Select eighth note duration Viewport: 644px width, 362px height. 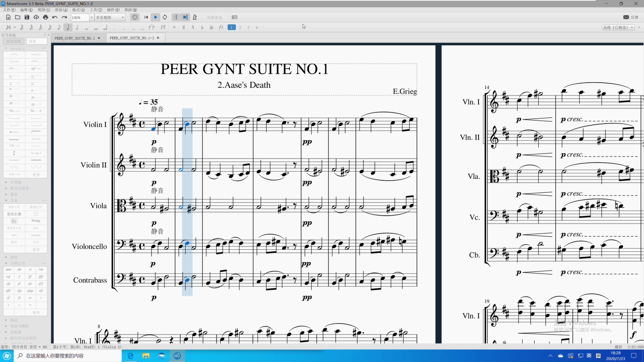tap(59, 27)
